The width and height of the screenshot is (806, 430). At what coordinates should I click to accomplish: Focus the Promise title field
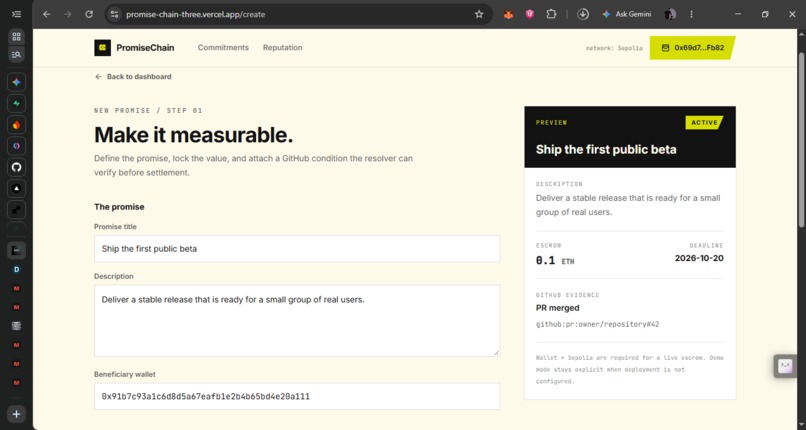pos(297,249)
